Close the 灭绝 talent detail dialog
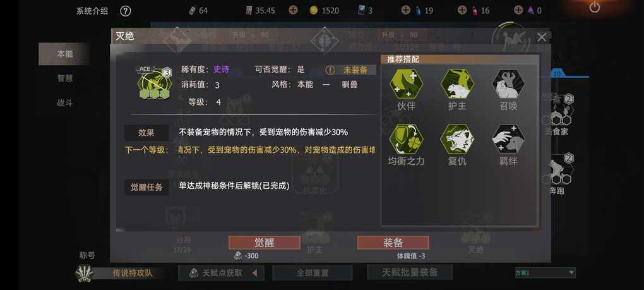Screen dimensions: 644x290 click(542, 37)
